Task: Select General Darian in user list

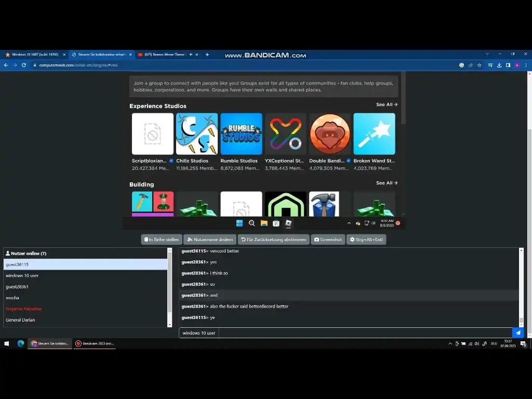Action: click(85, 320)
